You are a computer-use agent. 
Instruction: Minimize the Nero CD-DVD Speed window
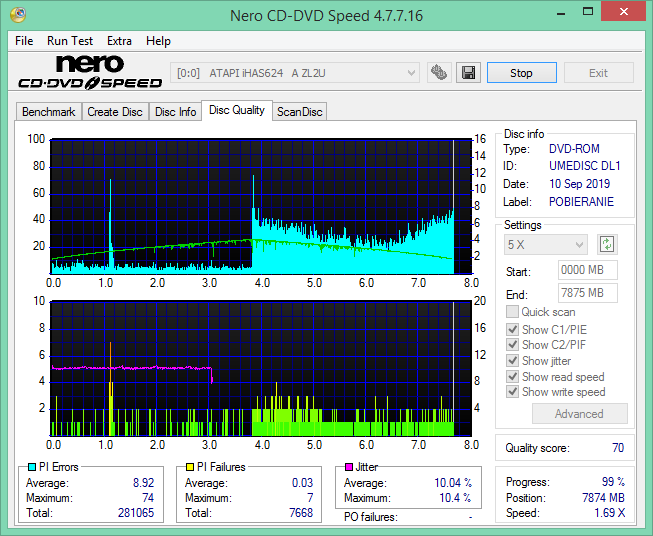(561, 12)
